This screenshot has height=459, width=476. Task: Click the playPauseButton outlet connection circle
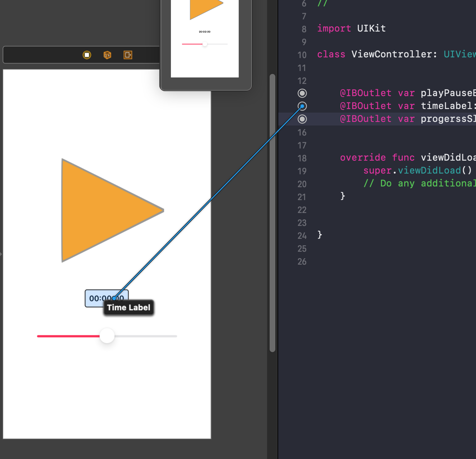pyautogui.click(x=302, y=93)
